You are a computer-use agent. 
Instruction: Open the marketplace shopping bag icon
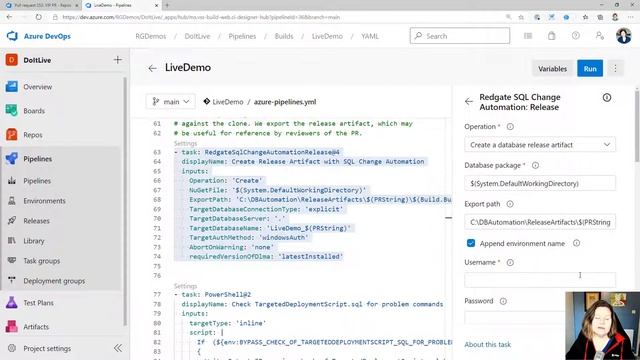coord(551,36)
